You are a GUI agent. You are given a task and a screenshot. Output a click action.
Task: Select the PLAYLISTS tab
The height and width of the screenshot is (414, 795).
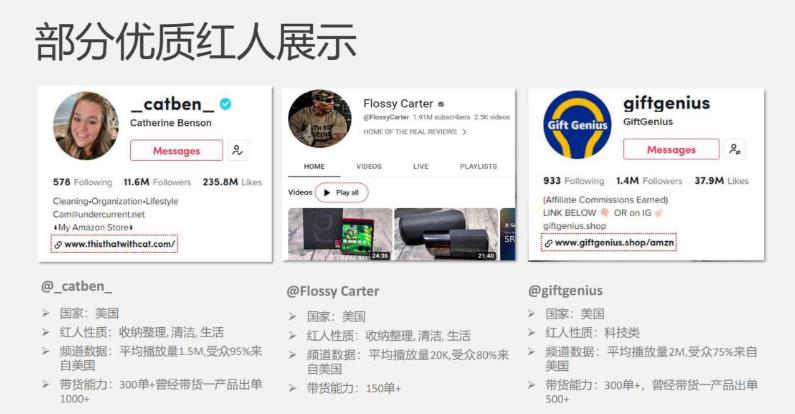pyautogui.click(x=479, y=166)
